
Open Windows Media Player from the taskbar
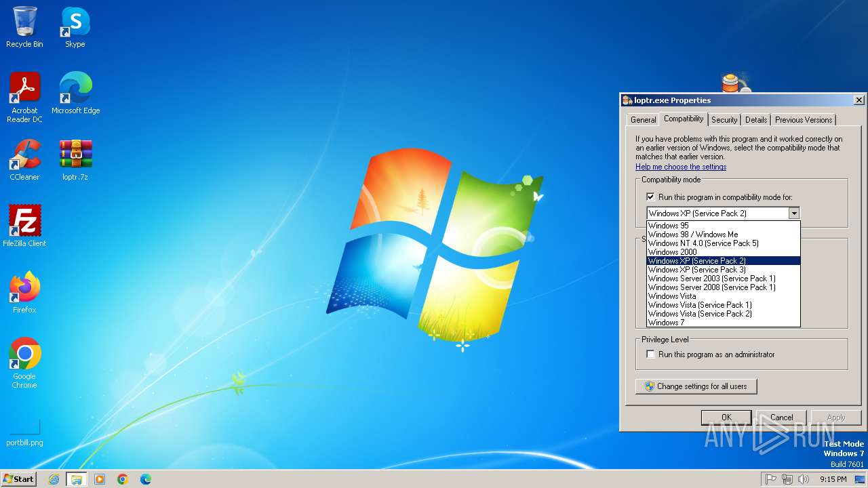100,479
